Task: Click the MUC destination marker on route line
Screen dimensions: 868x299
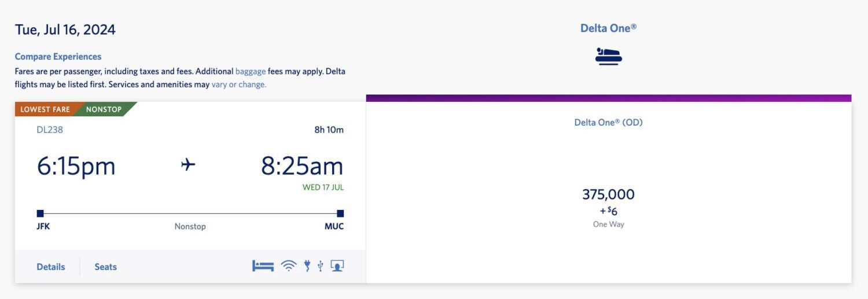Action: 340,213
